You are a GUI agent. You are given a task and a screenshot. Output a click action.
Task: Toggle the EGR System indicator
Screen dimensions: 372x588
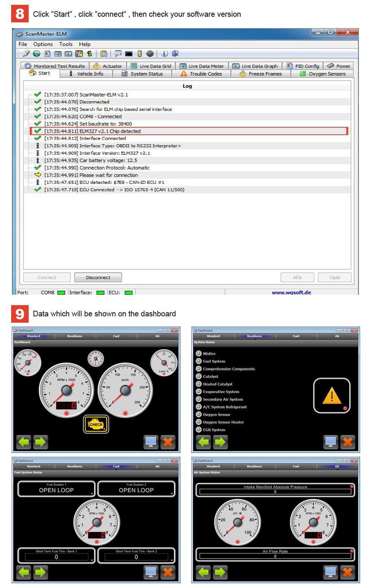(x=199, y=430)
